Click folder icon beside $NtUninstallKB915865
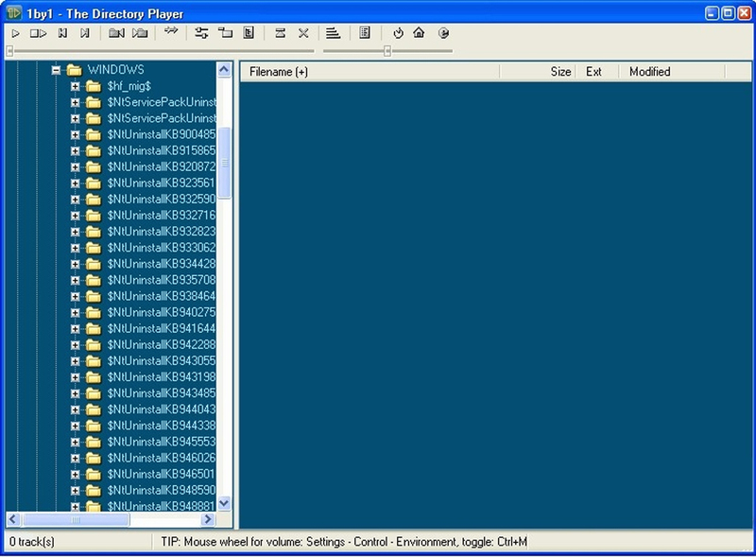 click(x=94, y=151)
